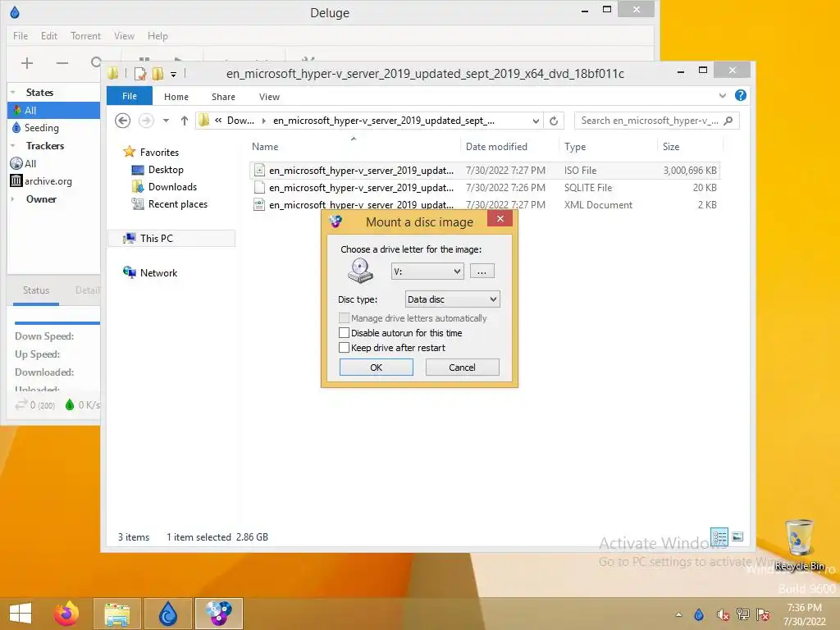840x630 pixels.
Task: Open Recycle Bin on desktop
Action: tap(799, 545)
